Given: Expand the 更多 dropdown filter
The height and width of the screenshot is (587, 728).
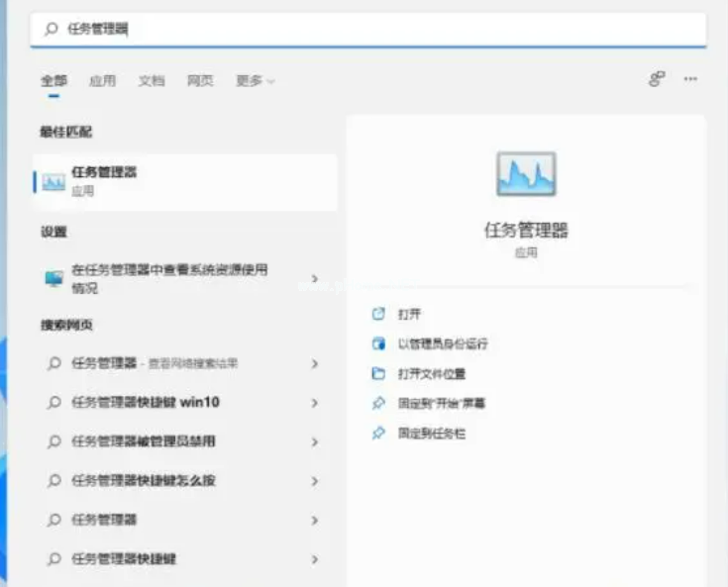Looking at the screenshot, I should point(255,81).
